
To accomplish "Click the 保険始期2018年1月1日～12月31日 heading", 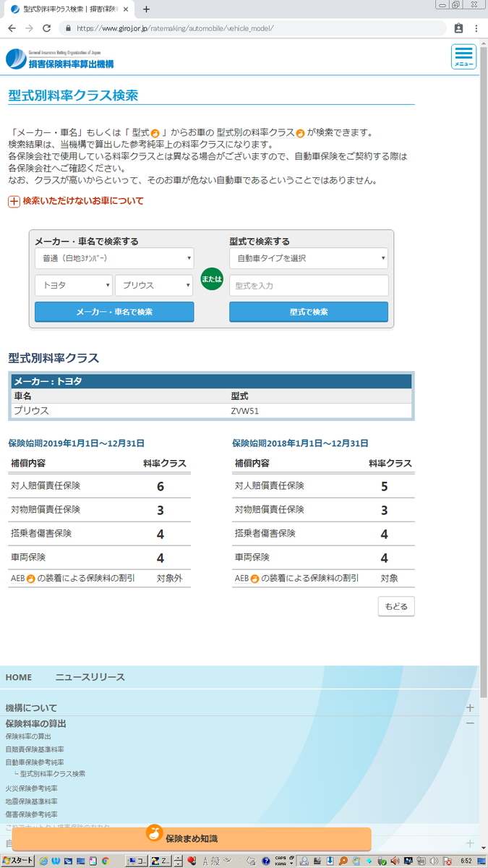I will 300,443.
